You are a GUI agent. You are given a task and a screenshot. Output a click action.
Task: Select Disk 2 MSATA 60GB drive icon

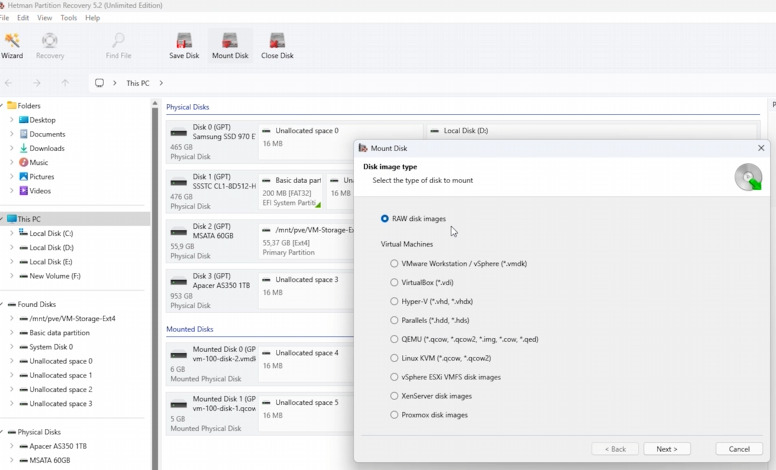point(179,232)
